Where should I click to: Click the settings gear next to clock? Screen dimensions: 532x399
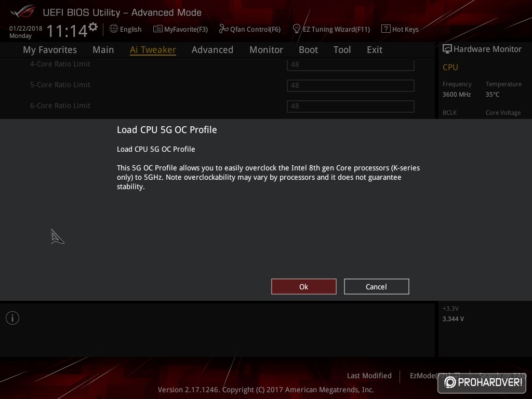click(x=93, y=26)
